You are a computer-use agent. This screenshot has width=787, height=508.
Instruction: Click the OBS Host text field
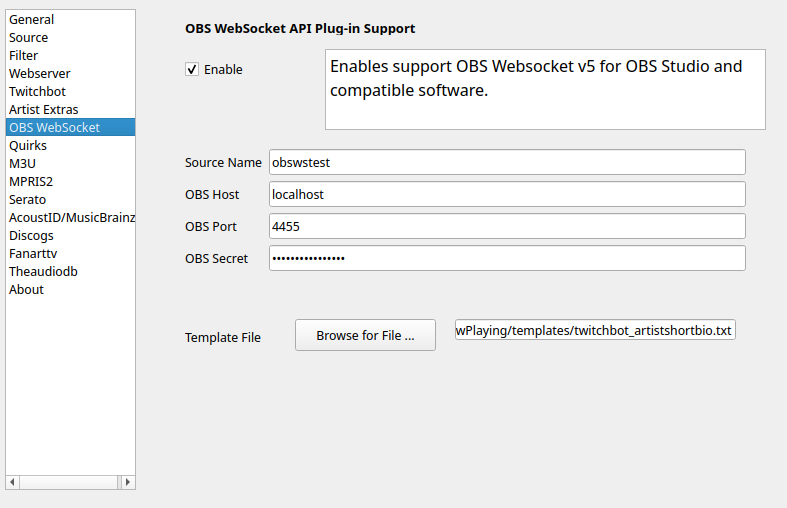point(507,194)
